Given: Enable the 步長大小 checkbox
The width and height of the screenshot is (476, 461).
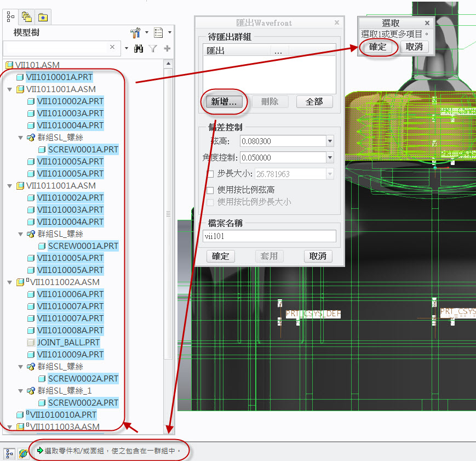Looking at the screenshot, I should pyautogui.click(x=210, y=174).
